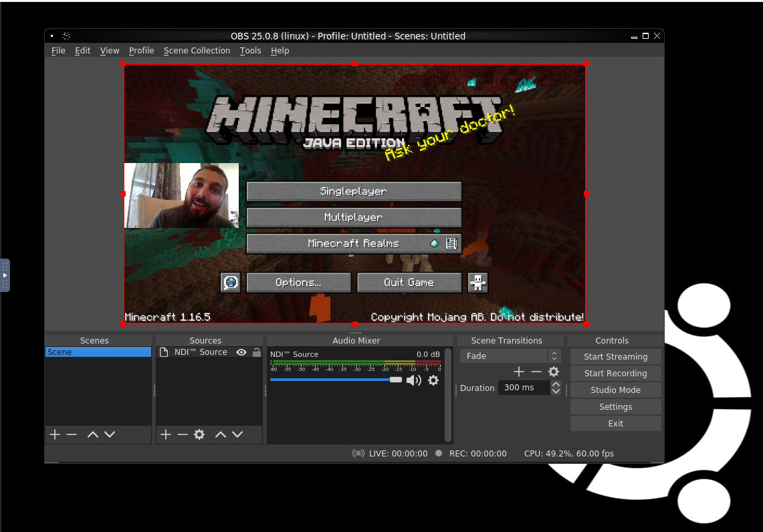Move source down with arrow icon

(x=237, y=434)
